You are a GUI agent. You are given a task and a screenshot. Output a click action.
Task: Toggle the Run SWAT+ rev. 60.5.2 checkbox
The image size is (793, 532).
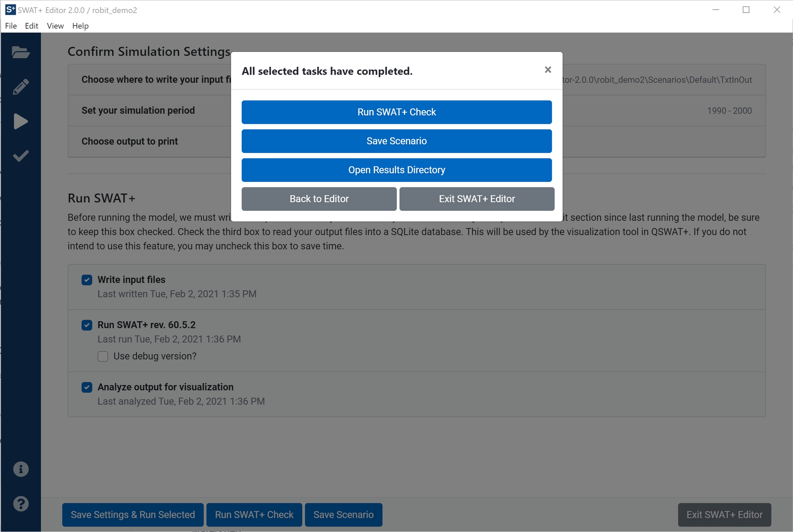click(87, 325)
